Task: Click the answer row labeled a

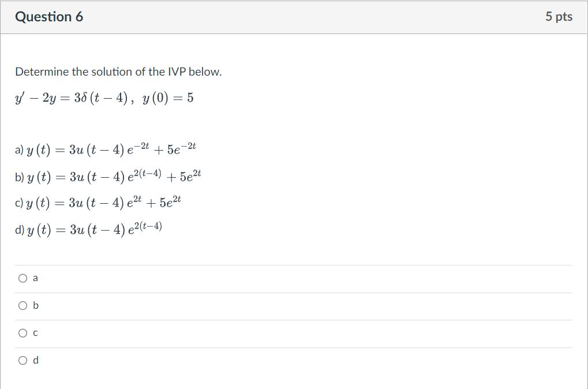Action: pos(35,278)
